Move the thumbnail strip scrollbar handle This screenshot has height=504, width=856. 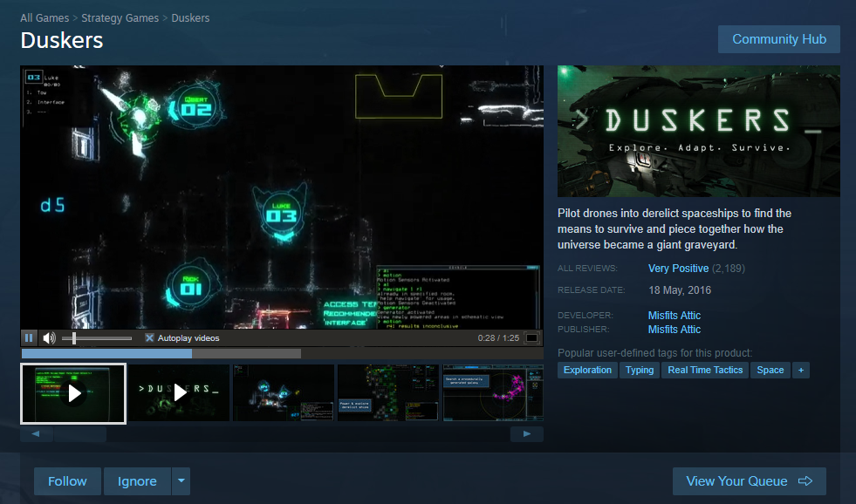(79, 434)
